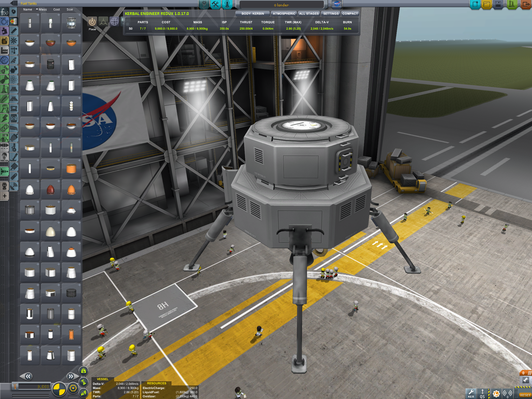Viewport: 532px width, 399px height.
Task: Open the KER toolbar wrench icon
Action: coord(471,393)
